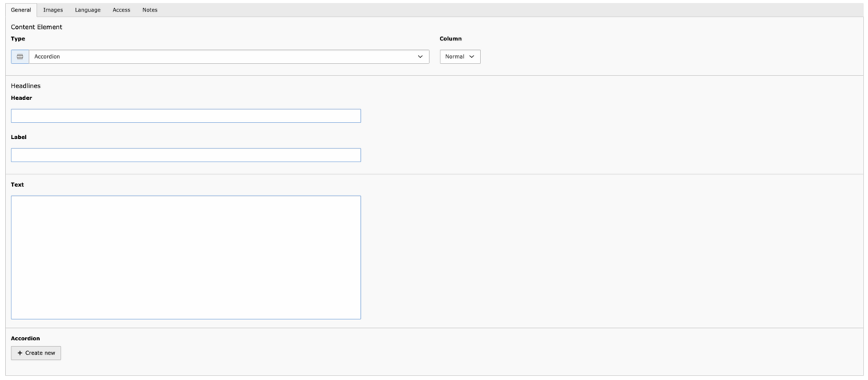This screenshot has height=380, width=868.
Task: Show the Notes tab
Action: [x=150, y=9]
